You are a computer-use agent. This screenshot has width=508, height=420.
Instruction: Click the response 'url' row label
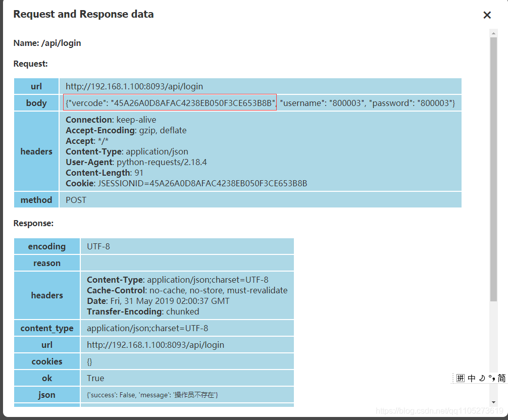47,345
